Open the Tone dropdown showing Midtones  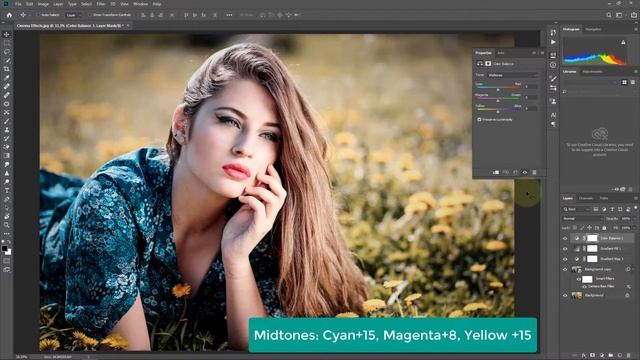513,75
